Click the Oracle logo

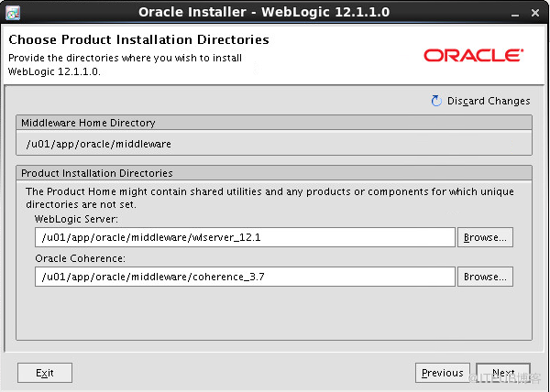[x=474, y=55]
